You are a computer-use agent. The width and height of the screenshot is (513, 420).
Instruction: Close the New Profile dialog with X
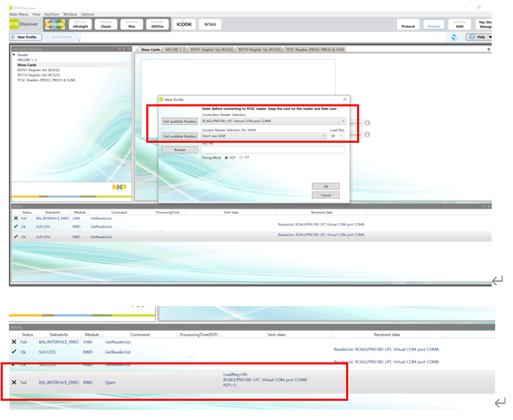[x=345, y=100]
